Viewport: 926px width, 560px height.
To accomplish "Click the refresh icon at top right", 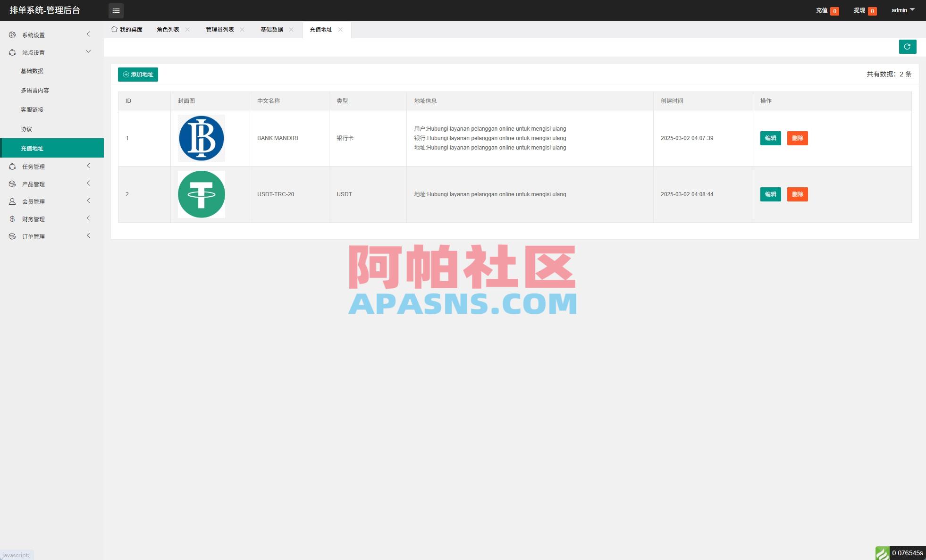I will [907, 46].
